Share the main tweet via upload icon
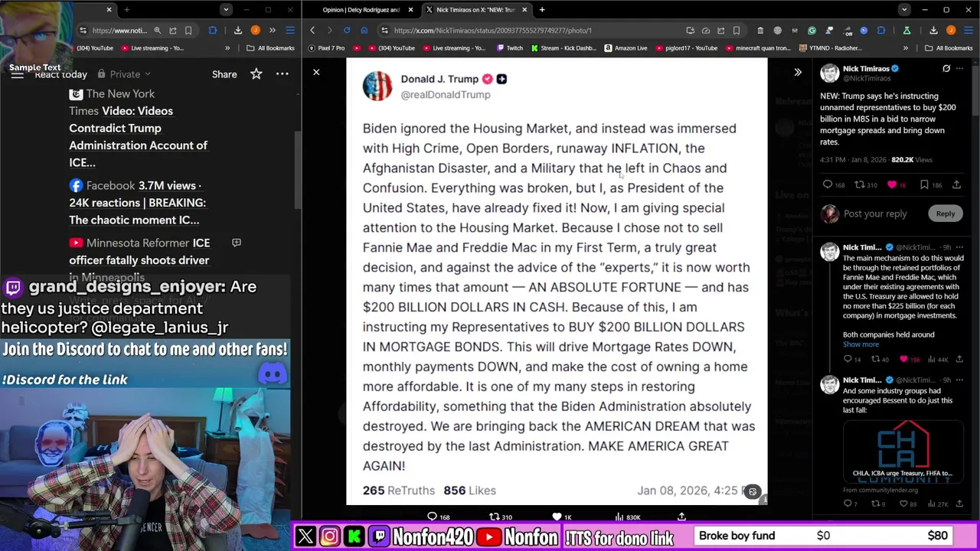 coord(957,184)
